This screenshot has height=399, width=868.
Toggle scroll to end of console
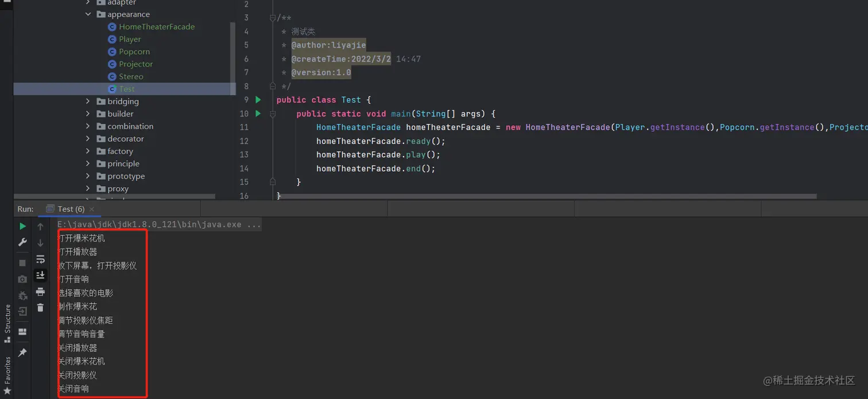(x=40, y=276)
